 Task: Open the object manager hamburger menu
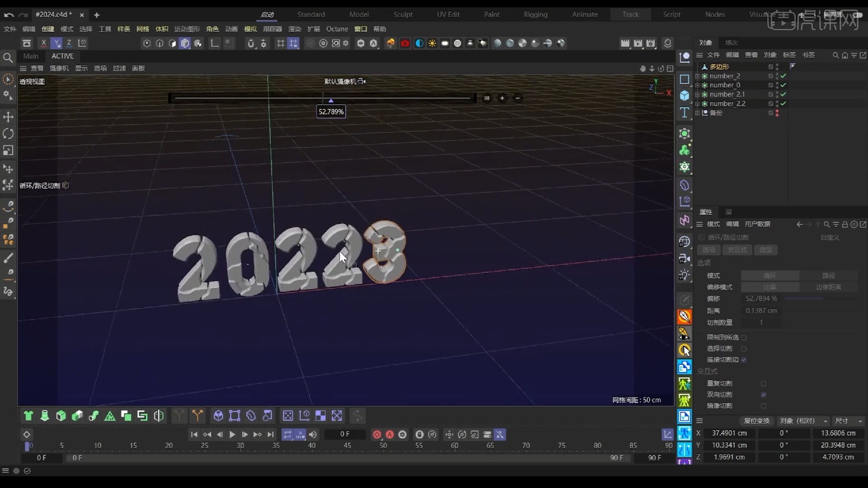pyautogui.click(x=699, y=55)
